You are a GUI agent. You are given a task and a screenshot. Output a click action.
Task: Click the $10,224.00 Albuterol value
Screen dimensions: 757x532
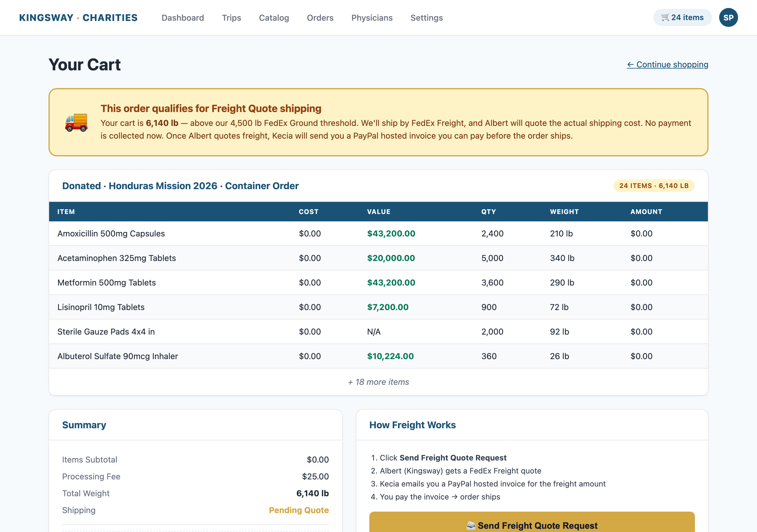click(x=390, y=356)
